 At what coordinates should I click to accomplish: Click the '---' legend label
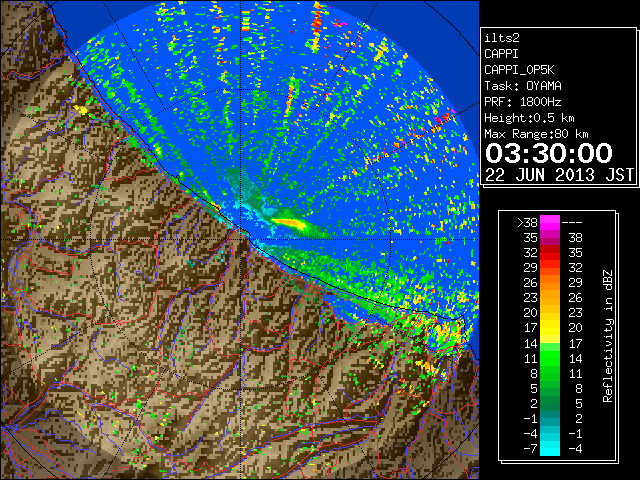(572, 222)
